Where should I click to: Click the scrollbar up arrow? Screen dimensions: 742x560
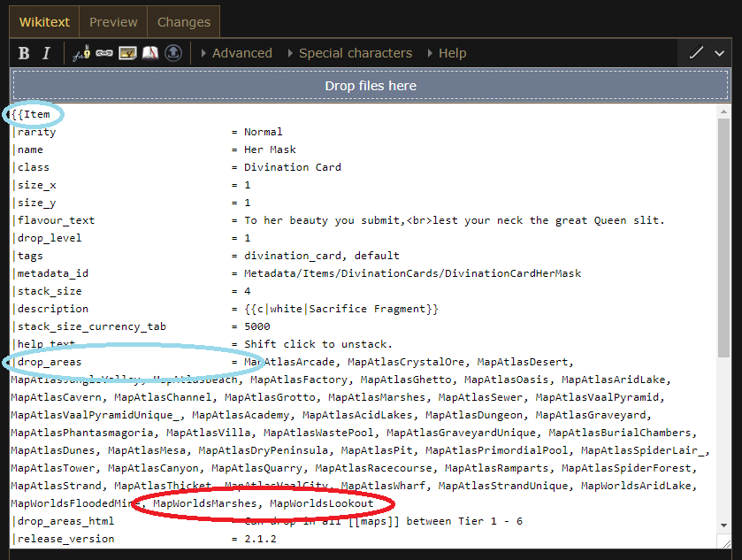pyautogui.click(x=723, y=111)
